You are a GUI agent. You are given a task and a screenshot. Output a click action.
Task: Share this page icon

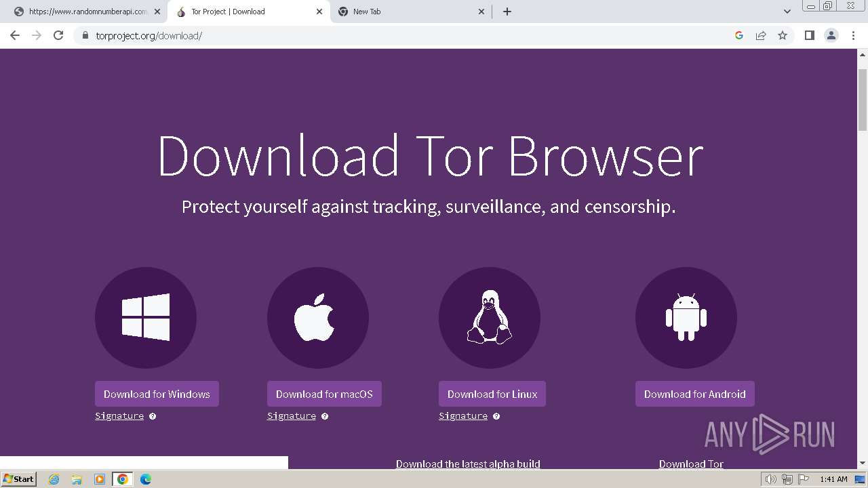click(x=761, y=35)
